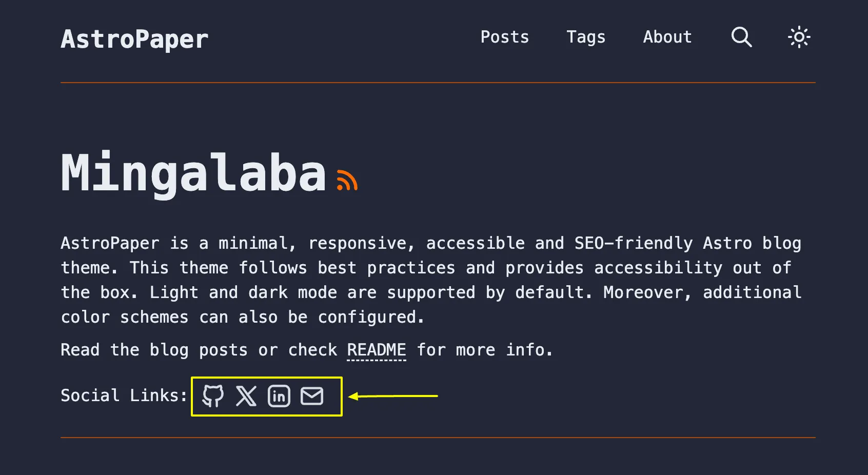This screenshot has height=475, width=868.
Task: Open the Posts menu item
Action: (x=504, y=36)
